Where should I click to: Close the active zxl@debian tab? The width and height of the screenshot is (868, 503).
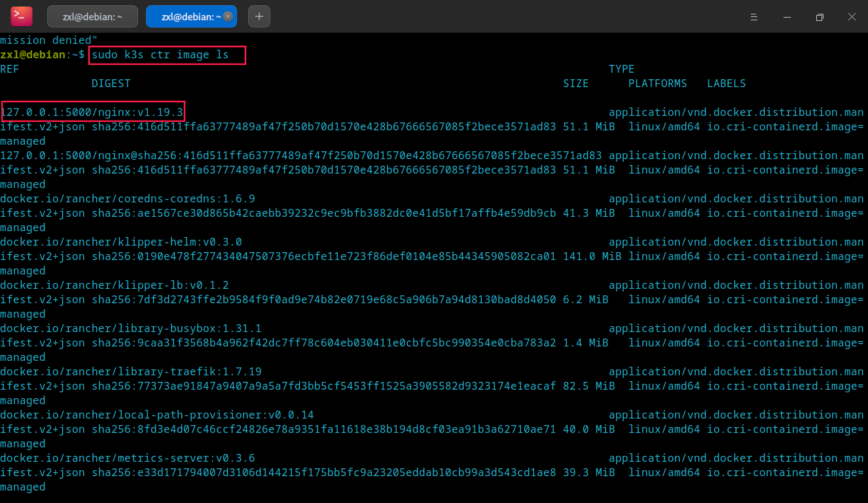227,16
